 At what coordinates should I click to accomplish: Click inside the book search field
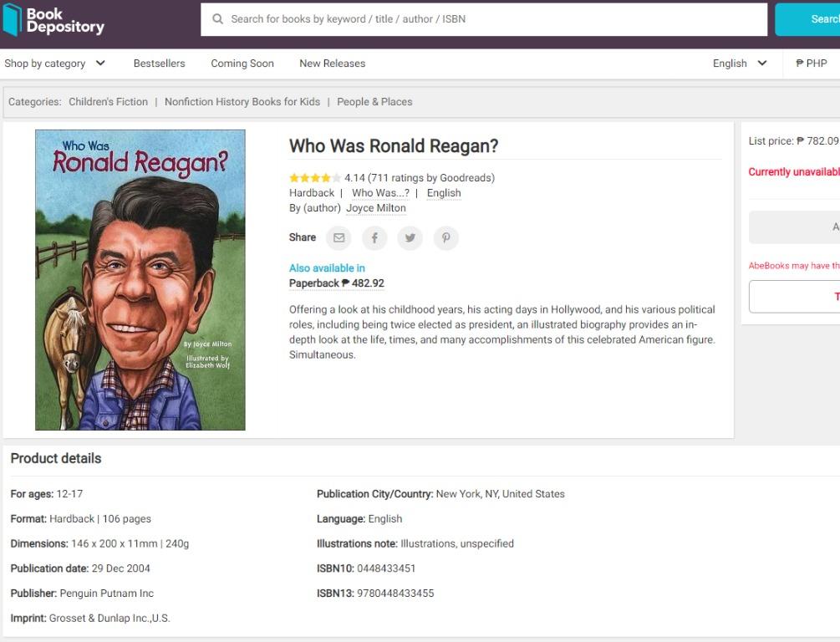tap(485, 18)
